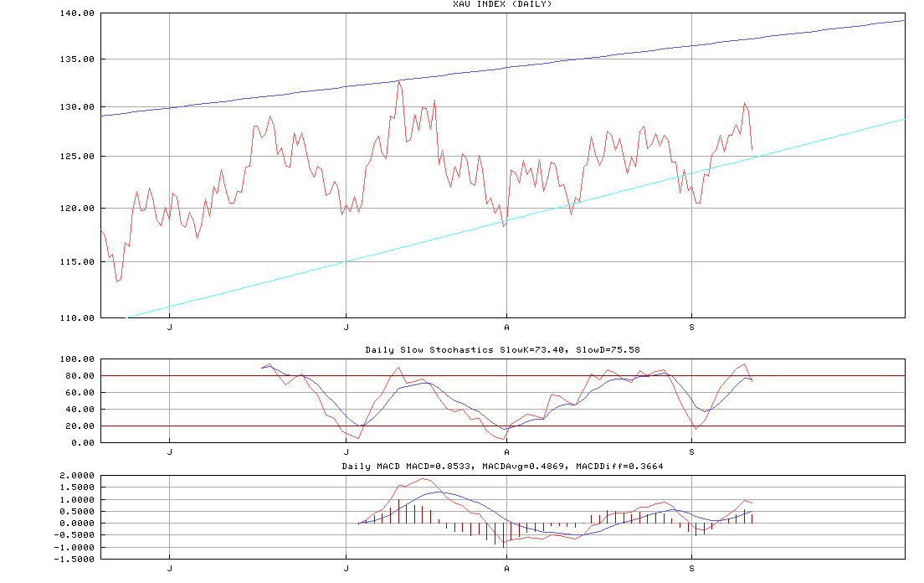
Task: Click the "S" month label under the Stochastics chart
Action: pos(691,451)
